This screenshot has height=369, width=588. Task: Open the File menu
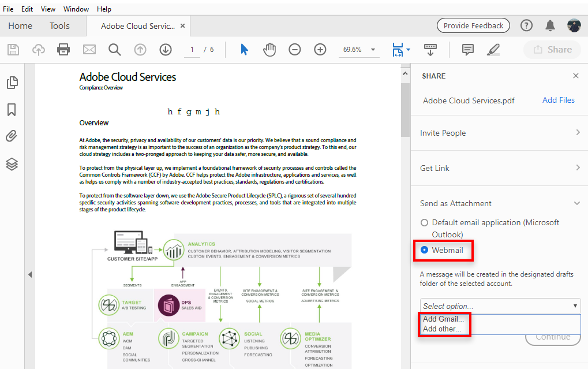(8, 9)
